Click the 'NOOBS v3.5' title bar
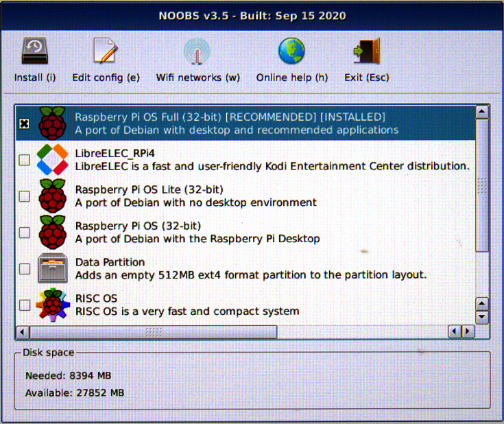This screenshot has width=504, height=424. click(252, 16)
